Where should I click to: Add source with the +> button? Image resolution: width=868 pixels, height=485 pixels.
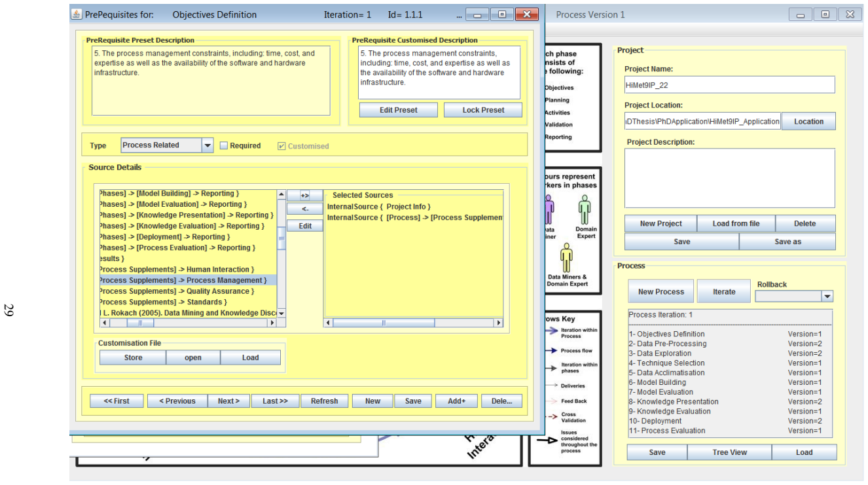(304, 196)
